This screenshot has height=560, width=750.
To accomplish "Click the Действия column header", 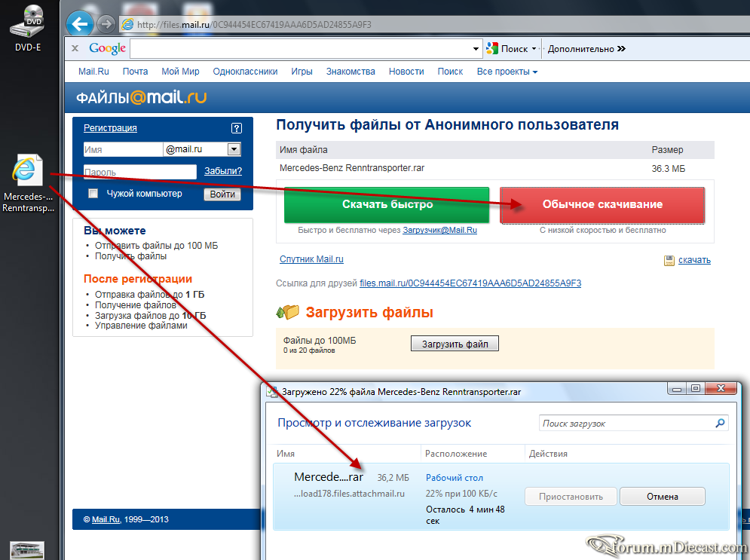I will coord(548,454).
